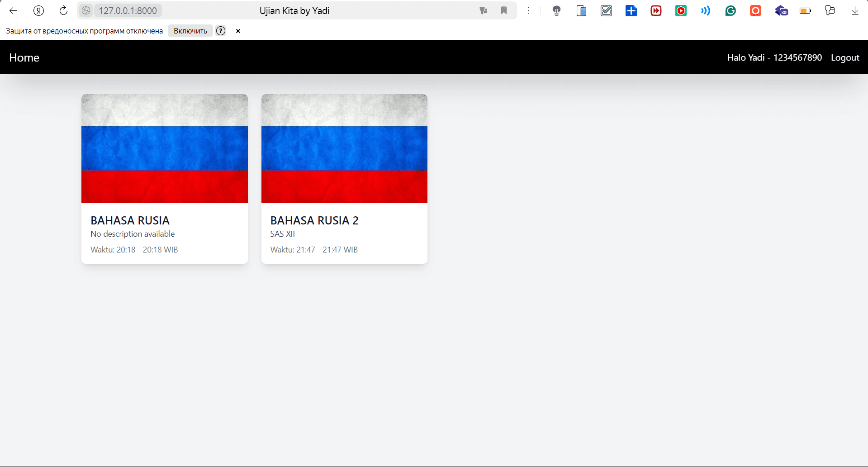Image resolution: width=868 pixels, height=467 pixels.
Task: Open the lightbulb extension icon
Action: coord(556,11)
